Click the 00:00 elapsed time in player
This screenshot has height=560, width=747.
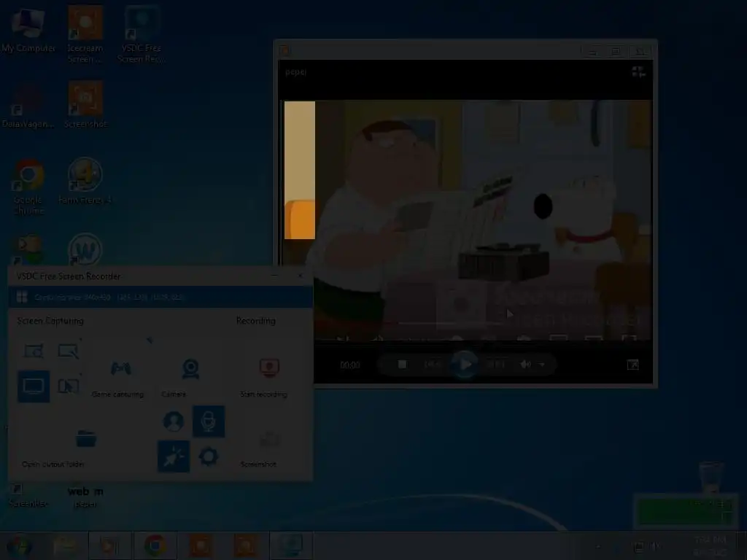tap(349, 365)
